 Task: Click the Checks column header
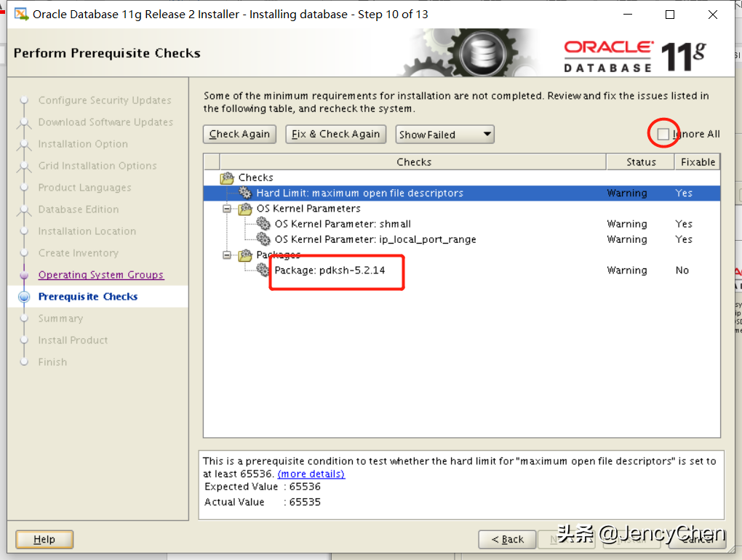pyautogui.click(x=413, y=162)
